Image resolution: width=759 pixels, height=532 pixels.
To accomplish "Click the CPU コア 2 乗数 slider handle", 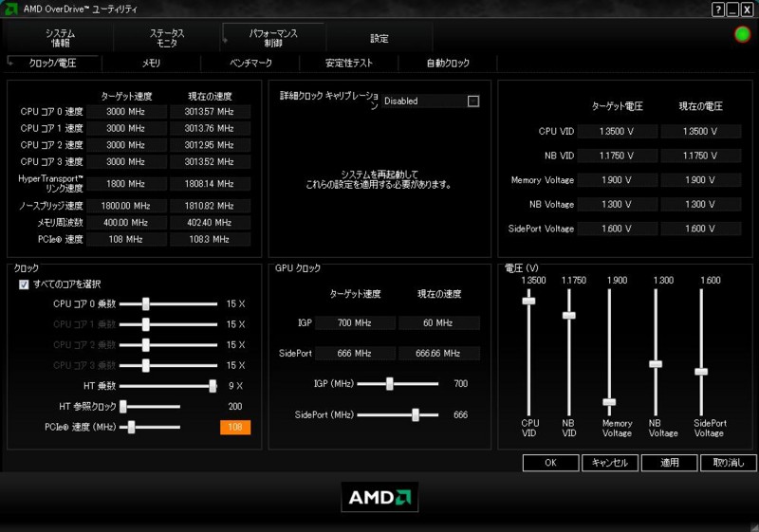I will [x=146, y=345].
